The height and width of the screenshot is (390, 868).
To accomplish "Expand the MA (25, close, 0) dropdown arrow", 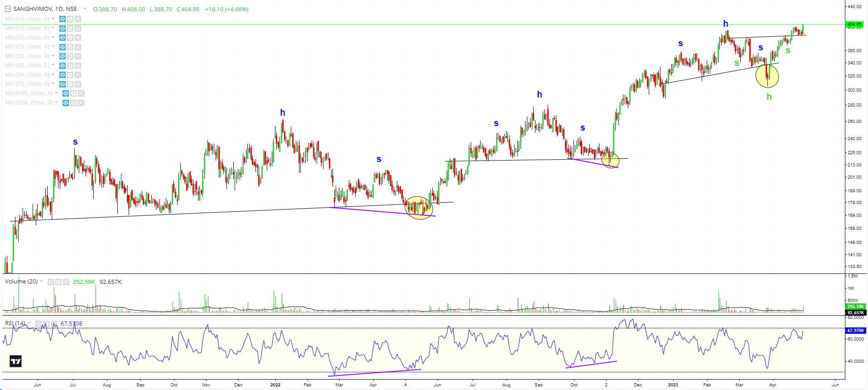I will click(53, 47).
